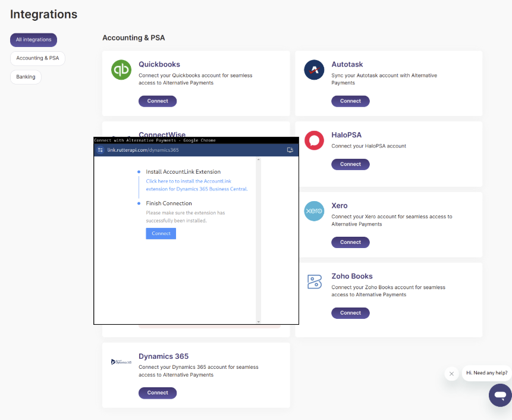Click the blue Connect button in the popup
Image resolution: width=512 pixels, height=420 pixels.
[x=161, y=234]
